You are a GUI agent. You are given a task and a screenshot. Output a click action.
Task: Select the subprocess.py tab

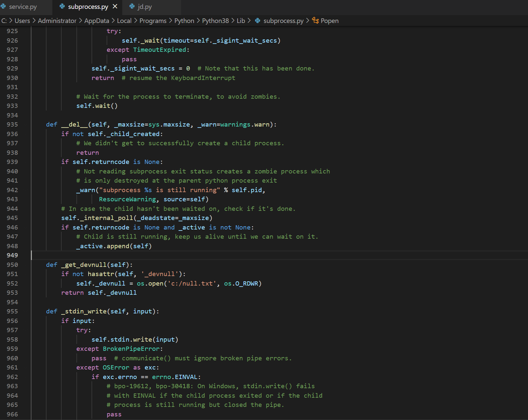coord(88,7)
